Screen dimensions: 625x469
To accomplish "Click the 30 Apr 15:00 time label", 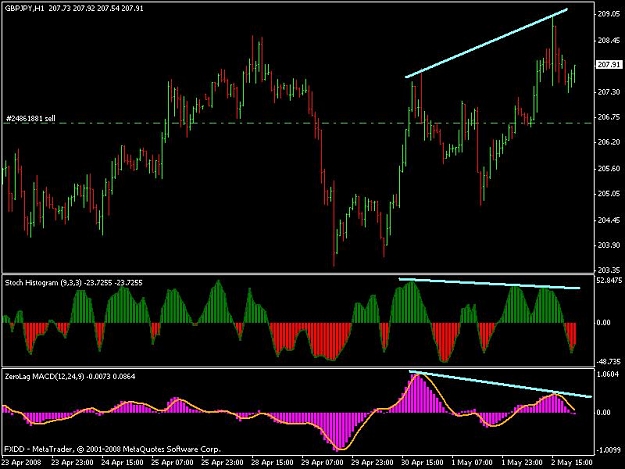I will click(422, 463).
